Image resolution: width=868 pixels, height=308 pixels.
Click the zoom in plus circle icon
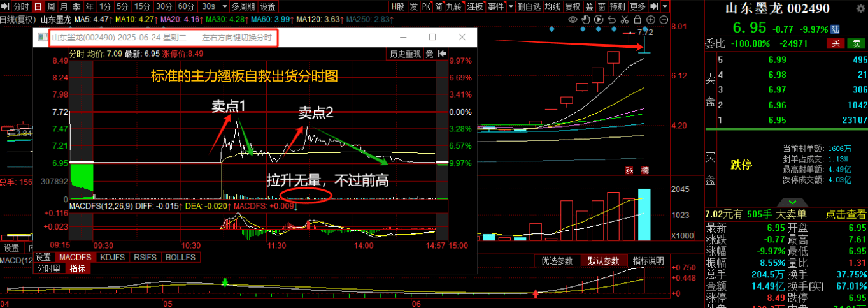[x=651, y=20]
